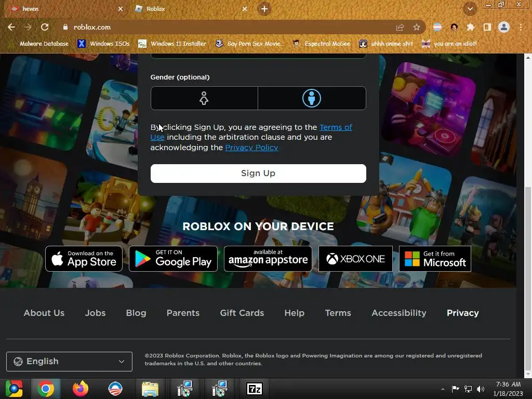Select the male gender icon
Image resolution: width=532 pixels, height=399 pixels.
312,98
